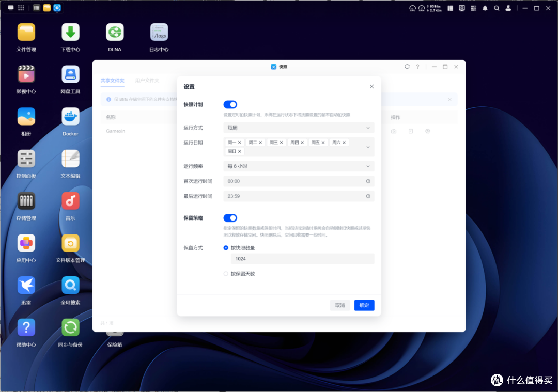Screen dimensions: 558x392
Task: Click the camera snapshot icon in Gamexin row
Action: click(x=394, y=131)
